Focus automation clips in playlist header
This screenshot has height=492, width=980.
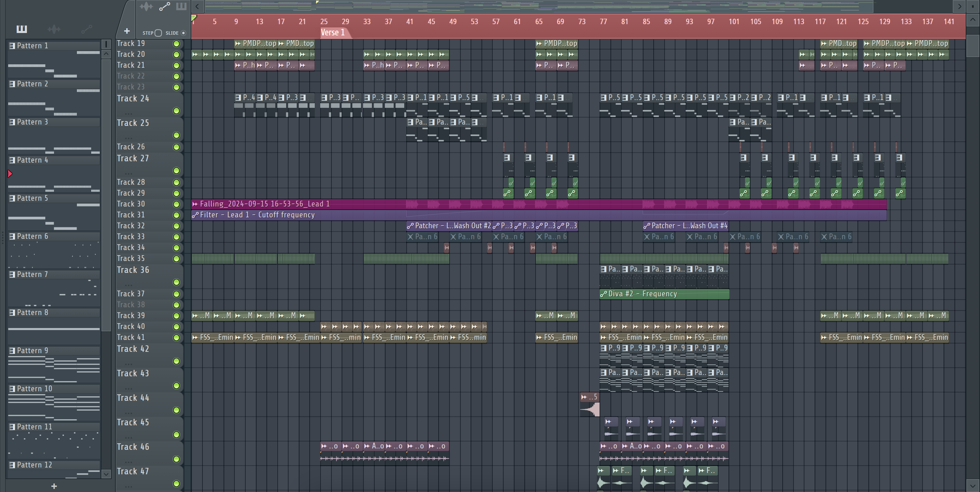164,6
